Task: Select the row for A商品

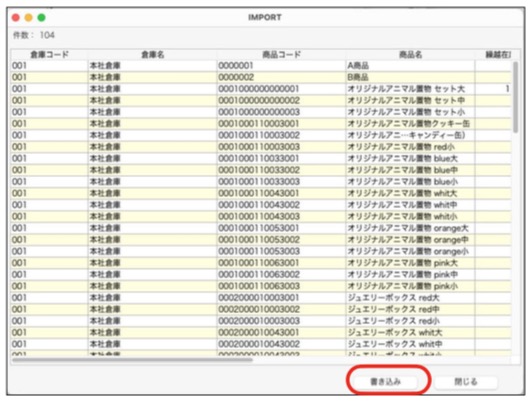Action: coord(261,65)
